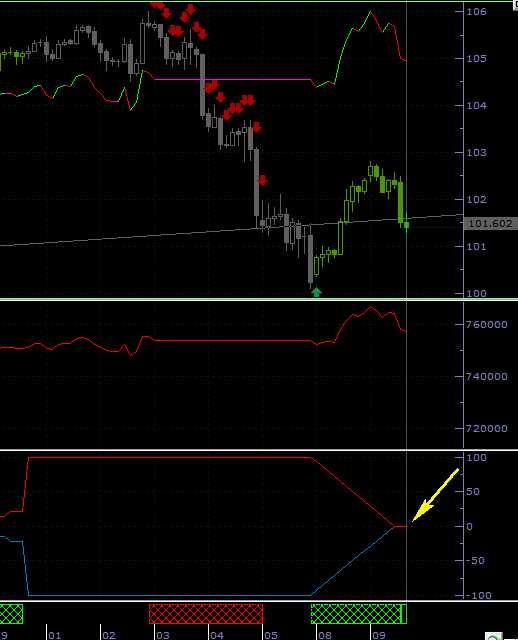Click the -100 label on oscillator axis

(479, 596)
